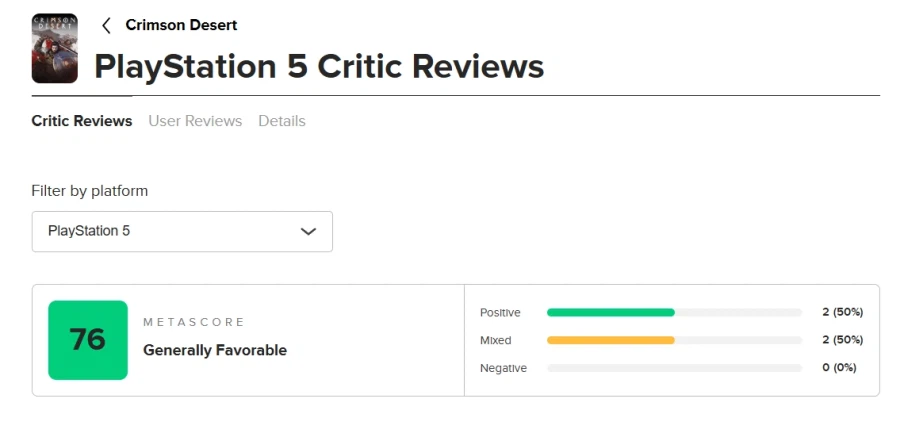Viewport: 900px width, 437px height.
Task: Click the Generally Favorable label
Action: [x=215, y=351]
